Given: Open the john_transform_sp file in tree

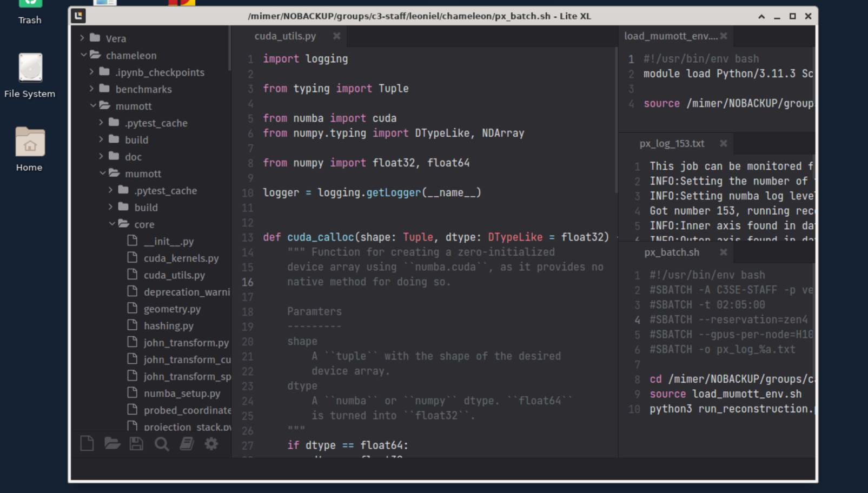Looking at the screenshot, I should [x=187, y=376].
